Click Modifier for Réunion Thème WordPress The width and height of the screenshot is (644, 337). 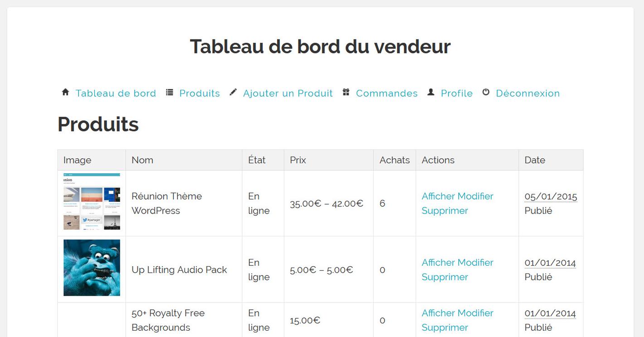click(476, 196)
